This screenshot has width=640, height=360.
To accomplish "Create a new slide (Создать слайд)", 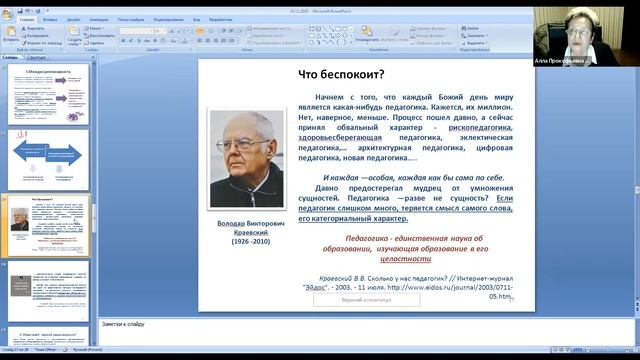I will (x=74, y=35).
